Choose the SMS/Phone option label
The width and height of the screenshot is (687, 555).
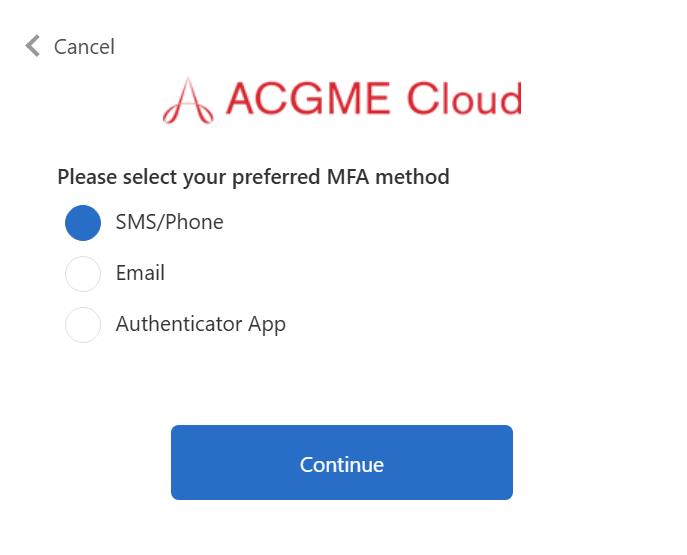[x=170, y=222]
